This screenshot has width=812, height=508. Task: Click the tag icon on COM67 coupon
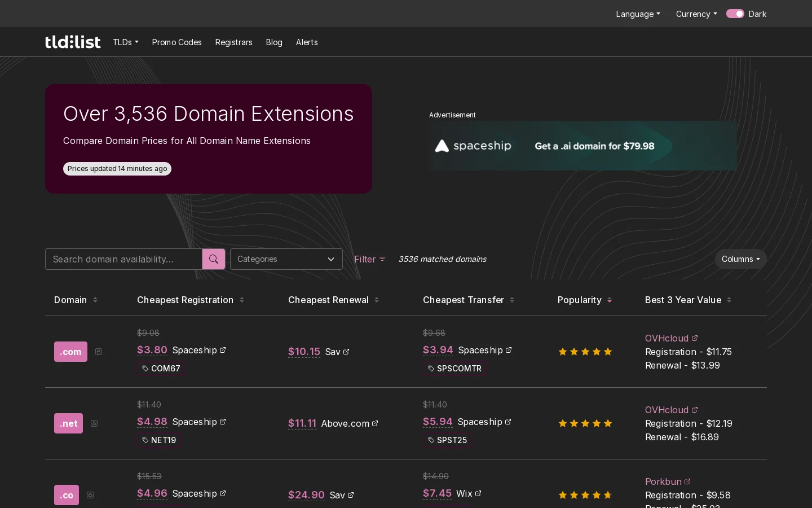145,369
